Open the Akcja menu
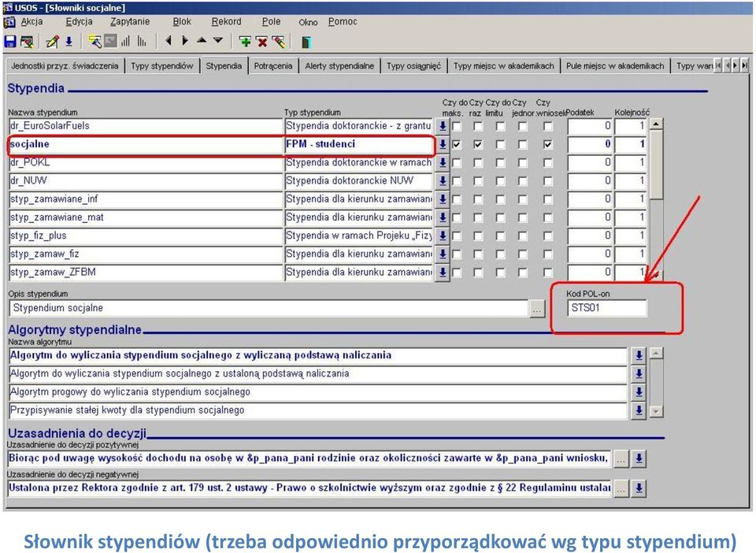Image resolution: width=756 pixels, height=553 pixels. click(31, 22)
